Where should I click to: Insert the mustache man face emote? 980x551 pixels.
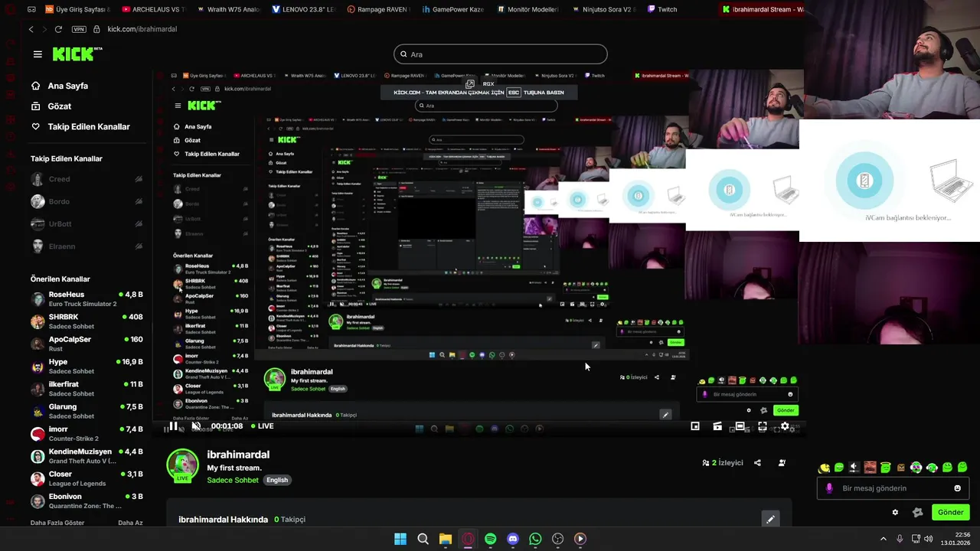[x=870, y=467]
